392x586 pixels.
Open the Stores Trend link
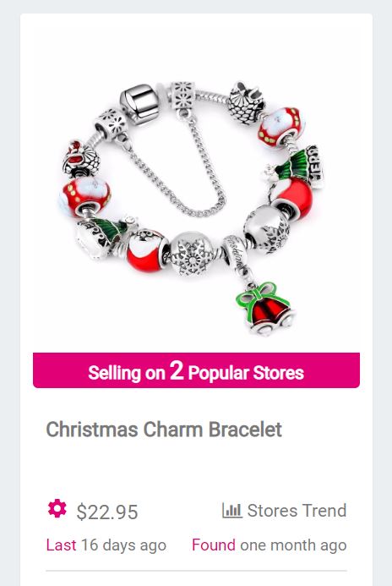(x=285, y=511)
